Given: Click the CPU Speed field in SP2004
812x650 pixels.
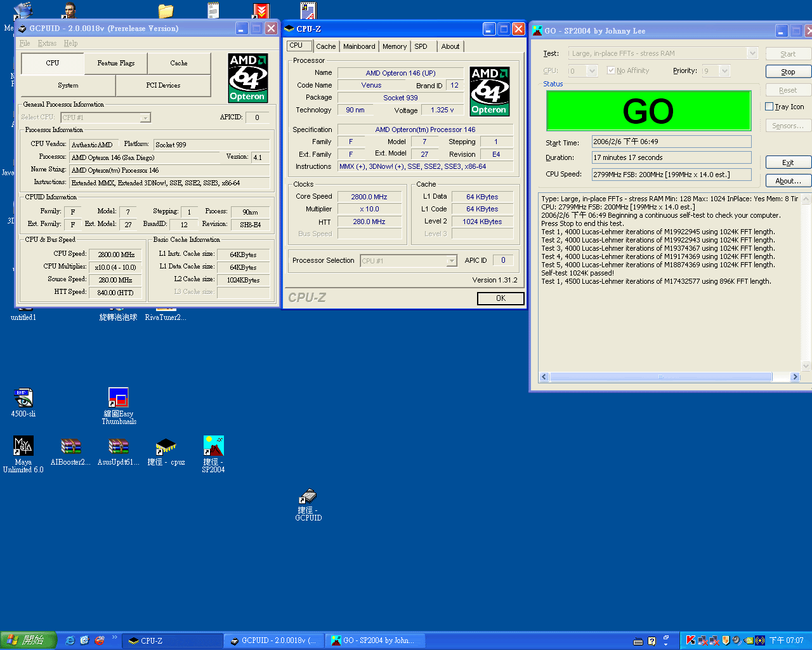Looking at the screenshot, I should coord(671,175).
